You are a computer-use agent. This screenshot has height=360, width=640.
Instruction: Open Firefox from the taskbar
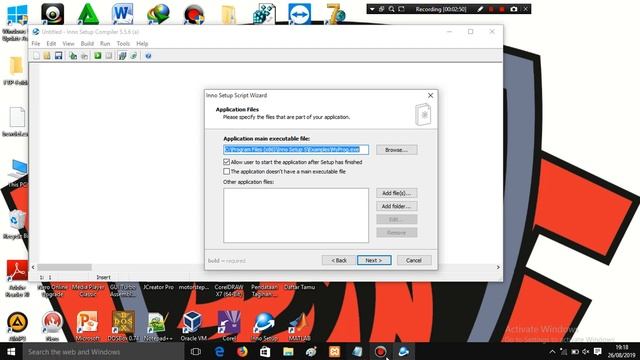[x=242, y=351]
